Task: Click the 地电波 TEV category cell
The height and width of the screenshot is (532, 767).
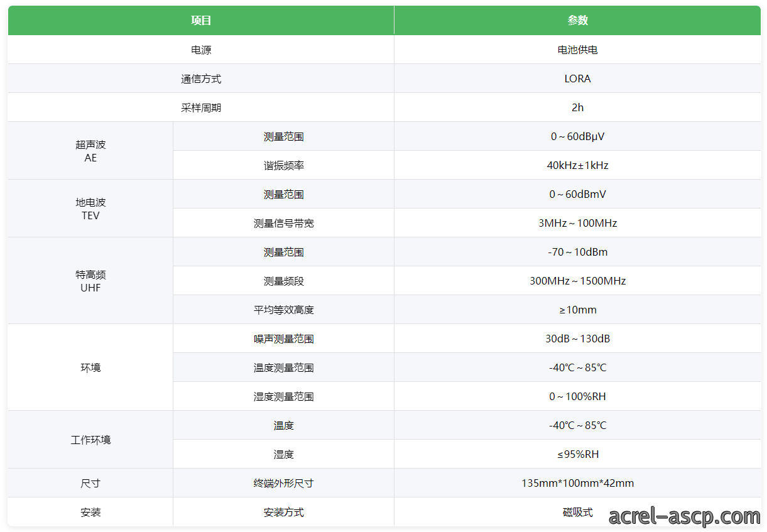Action: [90, 209]
